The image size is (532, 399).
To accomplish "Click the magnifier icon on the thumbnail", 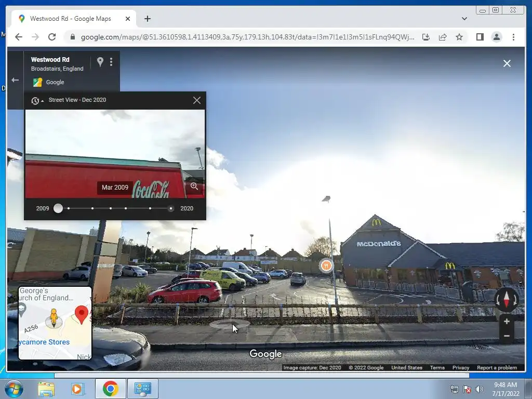I will click(x=194, y=187).
